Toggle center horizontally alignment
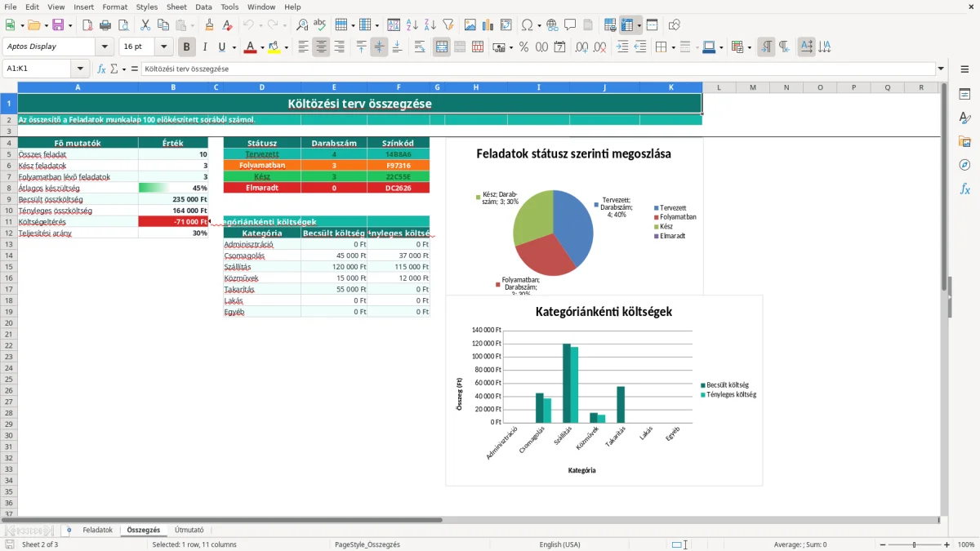This screenshot has height=551, width=980. pyautogui.click(x=321, y=47)
